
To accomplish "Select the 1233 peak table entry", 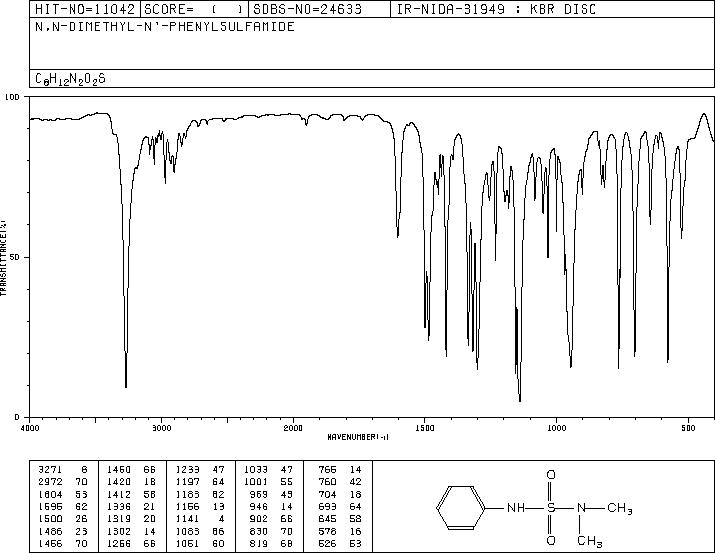I will [x=200, y=470].
